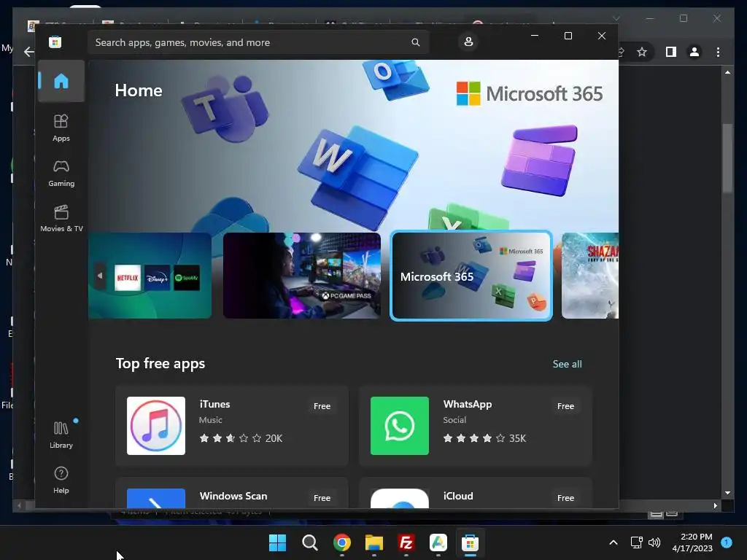Open the iTunes app icon
747x560 pixels.
click(x=156, y=426)
